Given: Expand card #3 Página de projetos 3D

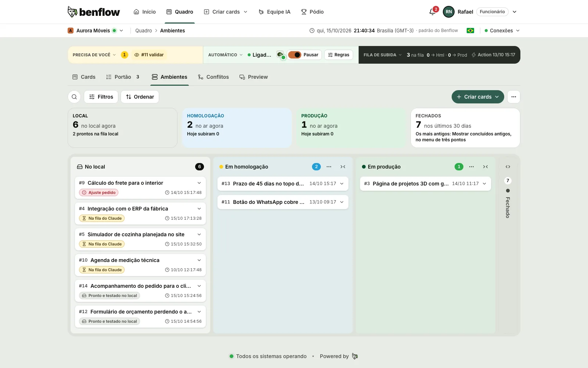Looking at the screenshot, I should [484, 184].
